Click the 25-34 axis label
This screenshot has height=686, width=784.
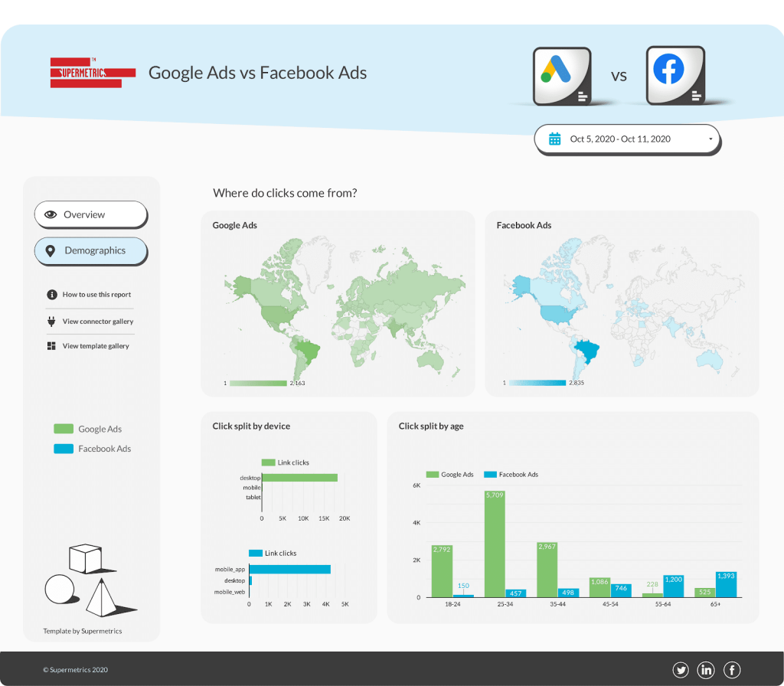coord(505,605)
